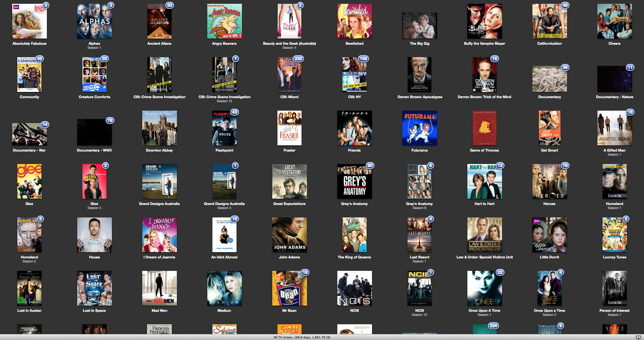Open Person of Interest Season 1 cover
The width and height of the screenshot is (644, 340).
click(x=614, y=288)
